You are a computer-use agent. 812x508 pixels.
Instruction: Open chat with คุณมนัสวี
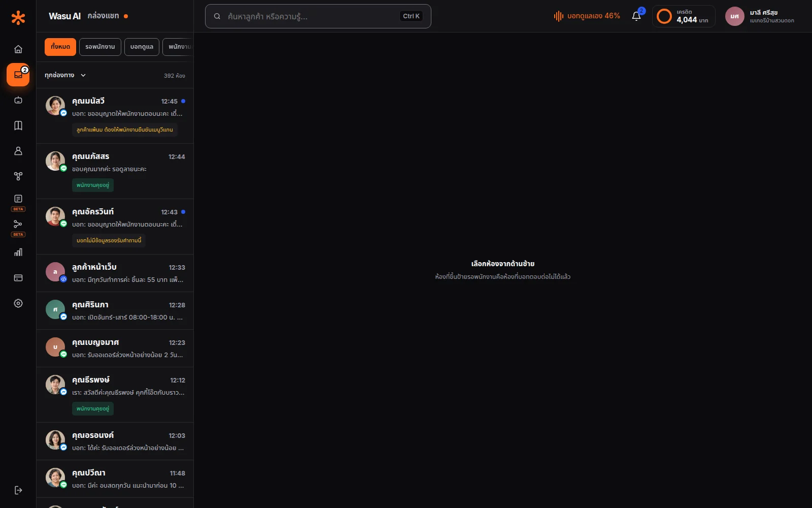pos(115,116)
